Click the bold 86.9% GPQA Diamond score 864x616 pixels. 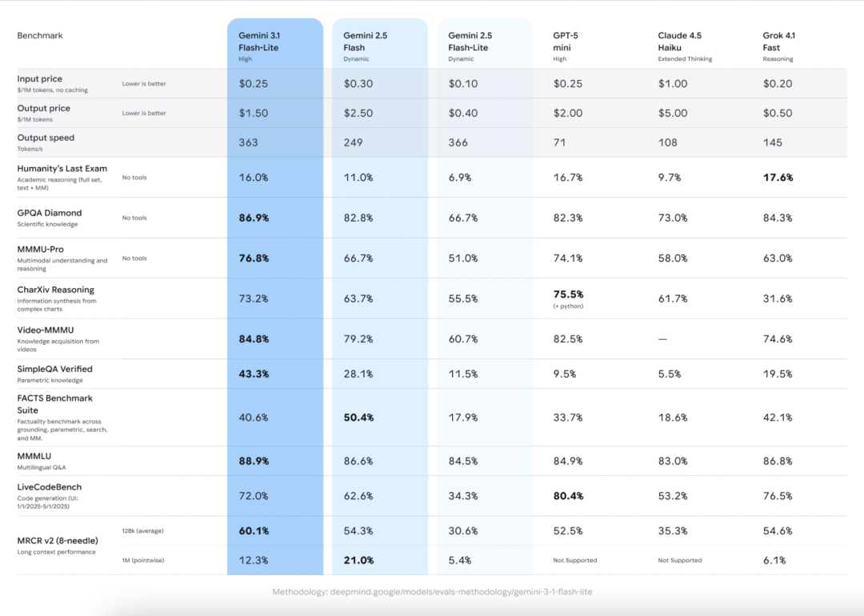pyautogui.click(x=254, y=218)
